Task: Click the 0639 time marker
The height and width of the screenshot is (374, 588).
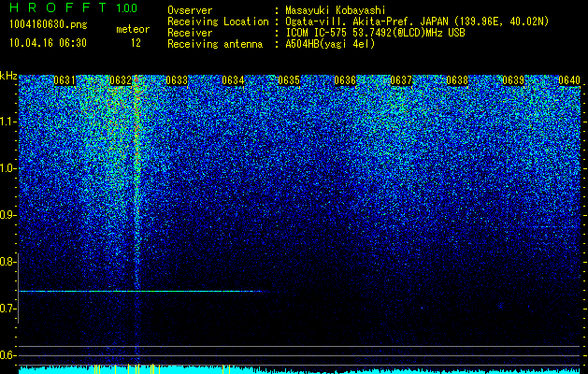Action: pos(513,80)
